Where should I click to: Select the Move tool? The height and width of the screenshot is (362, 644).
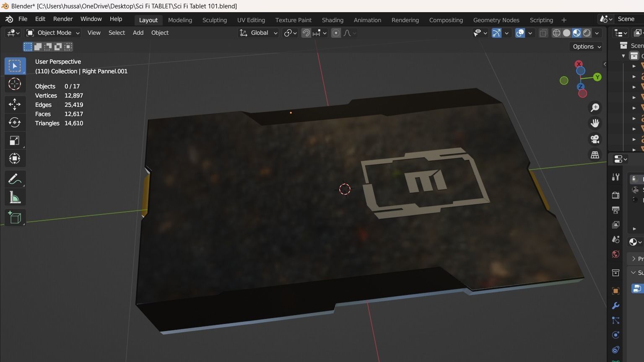(15, 104)
